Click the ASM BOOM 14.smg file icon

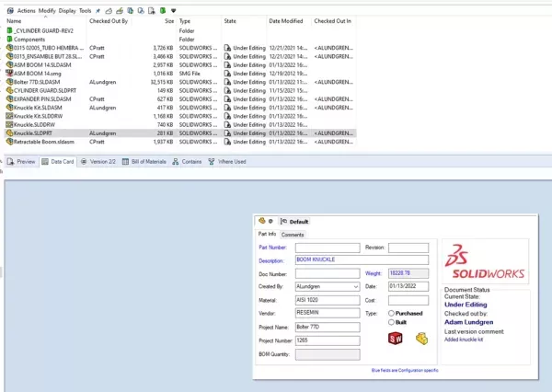[x=10, y=74]
